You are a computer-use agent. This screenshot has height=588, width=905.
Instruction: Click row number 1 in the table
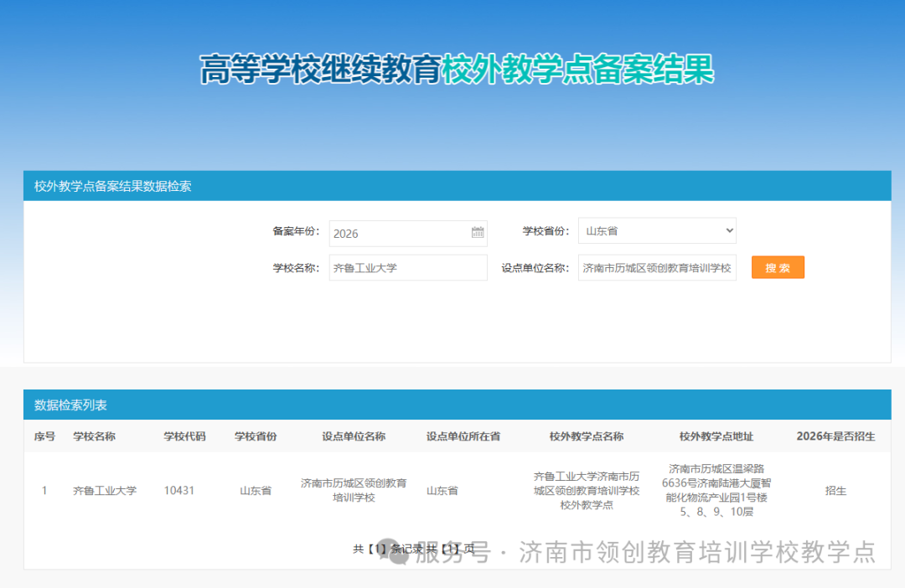pos(44,491)
